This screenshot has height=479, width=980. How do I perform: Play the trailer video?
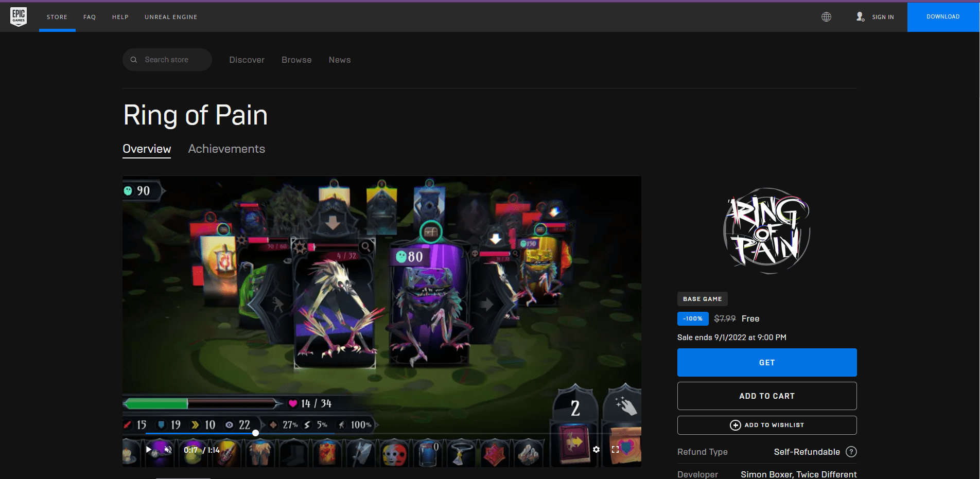point(149,450)
